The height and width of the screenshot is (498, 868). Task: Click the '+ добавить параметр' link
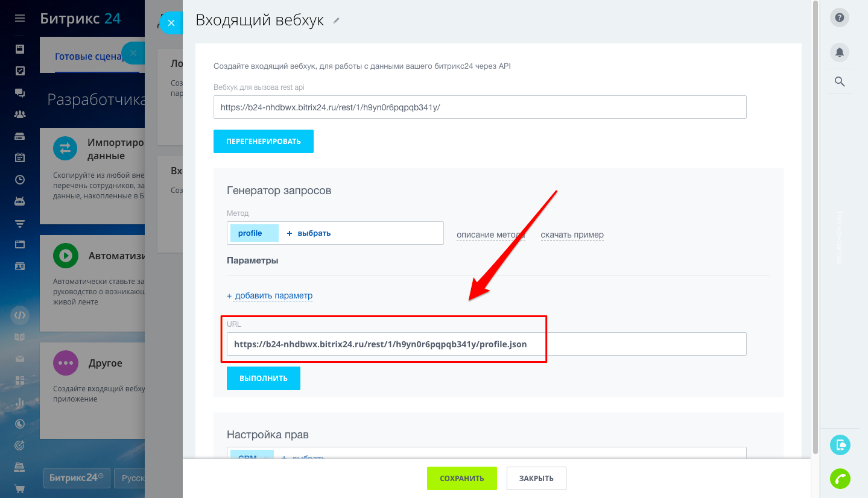coord(270,295)
